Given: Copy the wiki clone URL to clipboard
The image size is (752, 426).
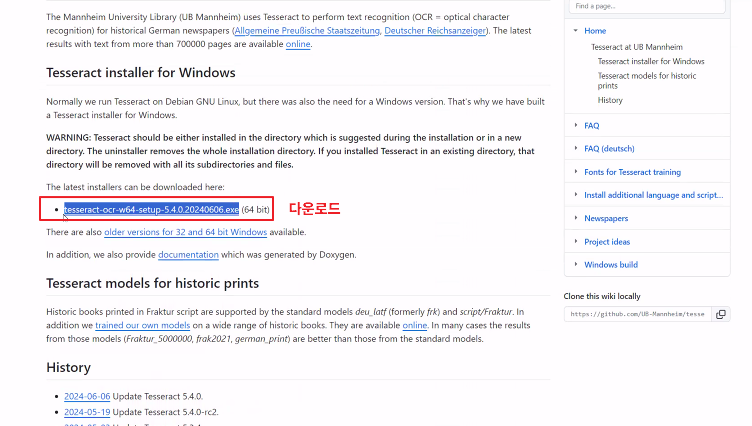Looking at the screenshot, I should [x=720, y=314].
